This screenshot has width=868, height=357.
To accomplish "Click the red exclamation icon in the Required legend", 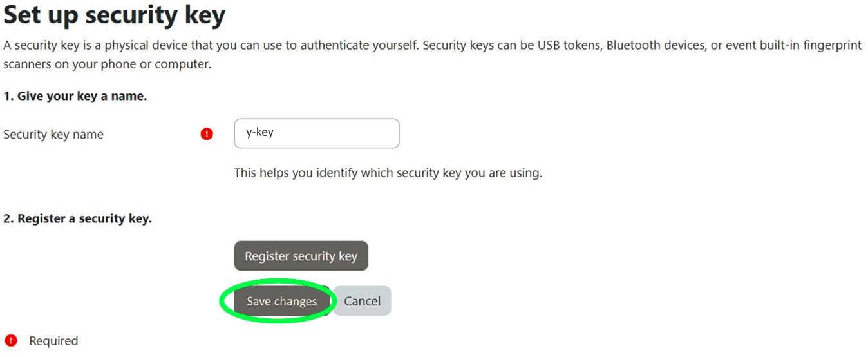I will tap(11, 341).
